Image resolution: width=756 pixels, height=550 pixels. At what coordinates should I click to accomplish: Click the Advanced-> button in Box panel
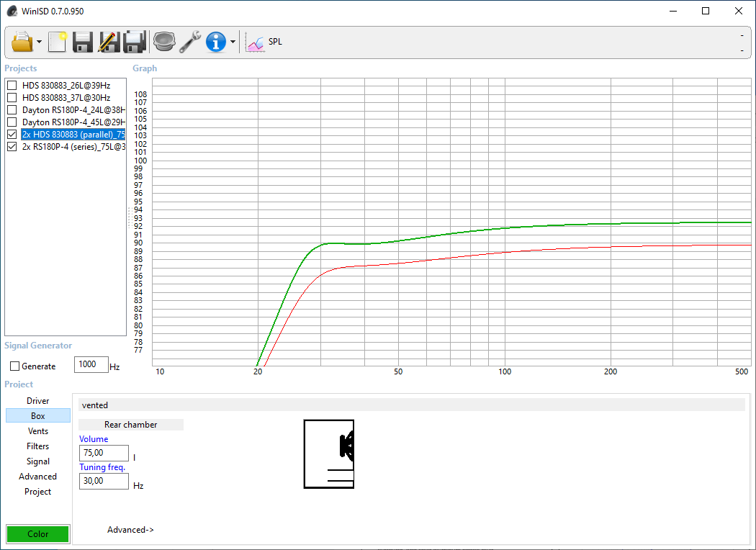pyautogui.click(x=130, y=530)
